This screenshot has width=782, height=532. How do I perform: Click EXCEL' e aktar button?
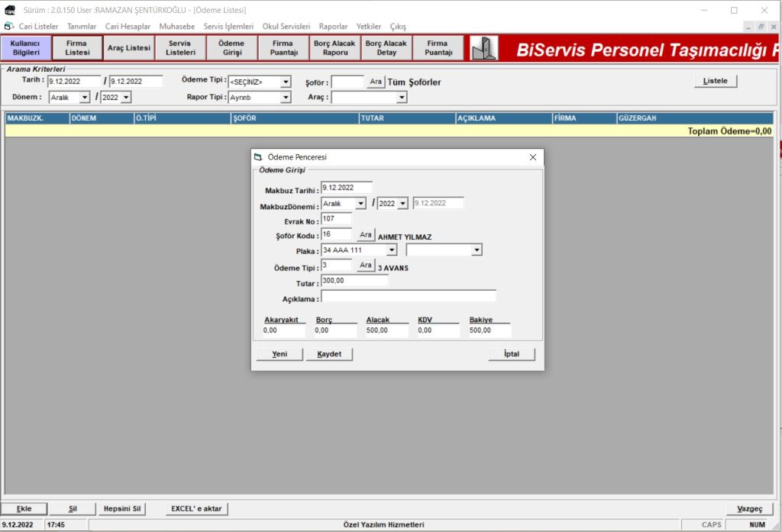click(197, 508)
